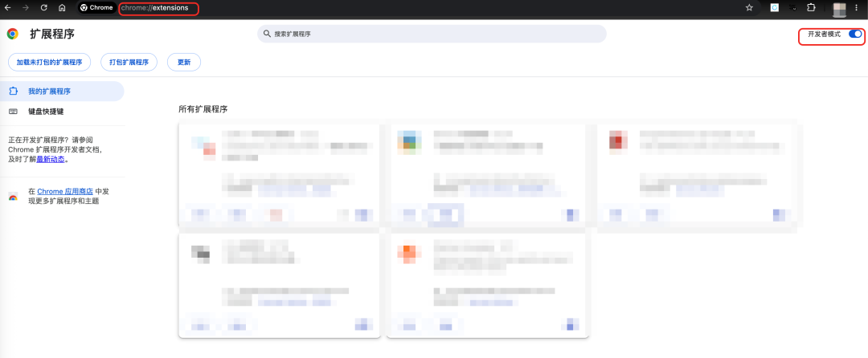Image resolution: width=868 pixels, height=358 pixels.
Task: Click the browser forward arrow
Action: 26,8
